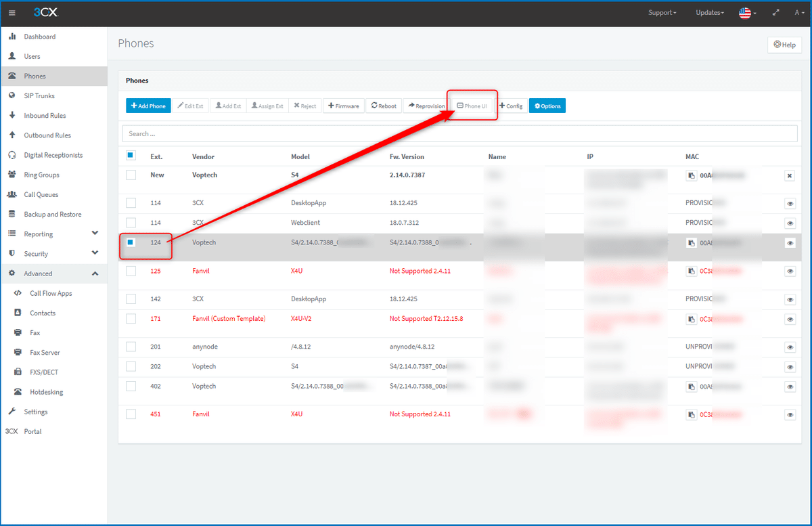View extension 201 with eye icon
This screenshot has width=812, height=526.
coord(790,347)
